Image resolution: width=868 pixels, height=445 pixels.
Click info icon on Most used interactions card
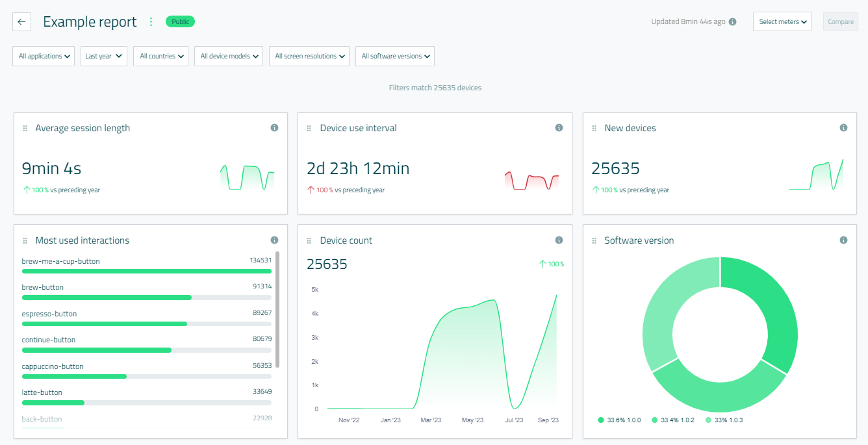coord(274,240)
